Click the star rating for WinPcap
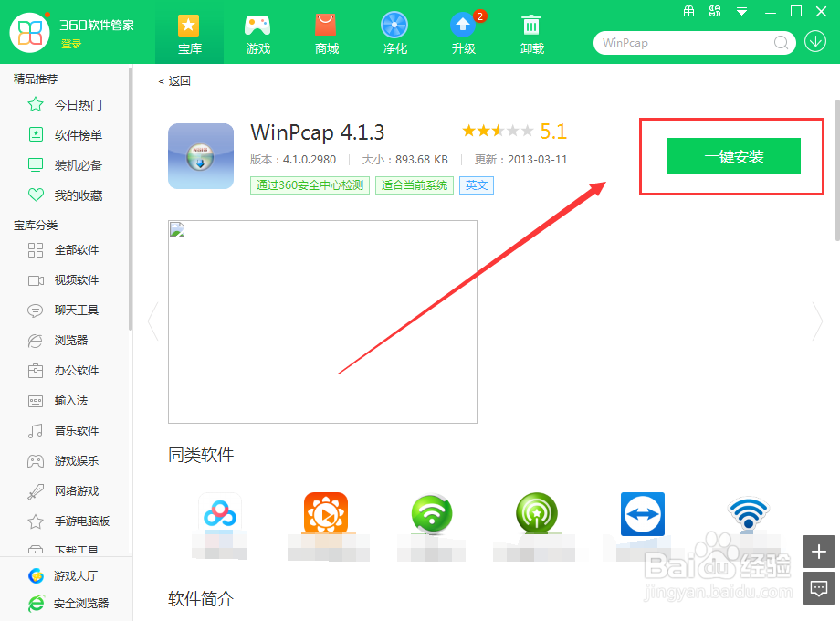Image resolution: width=840 pixels, height=621 pixels. coord(498,131)
